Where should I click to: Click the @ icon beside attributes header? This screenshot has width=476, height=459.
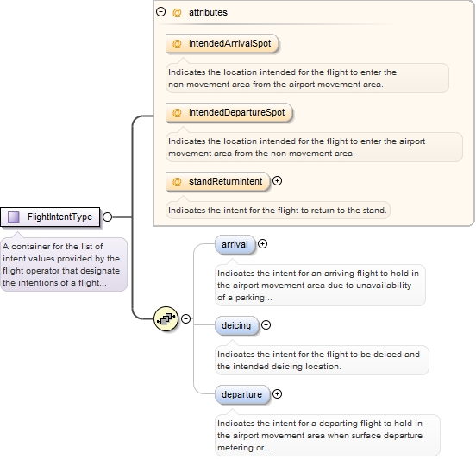(177, 12)
